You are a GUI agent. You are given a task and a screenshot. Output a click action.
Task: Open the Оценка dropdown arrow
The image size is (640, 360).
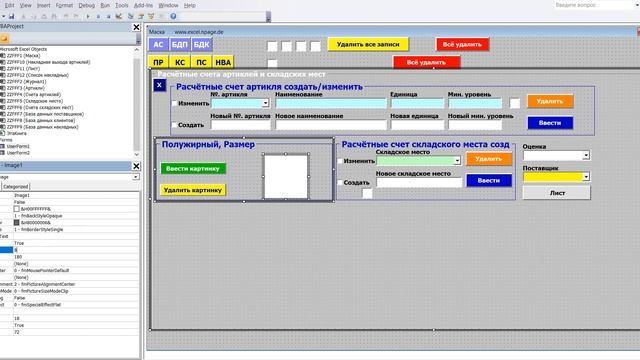click(x=586, y=155)
